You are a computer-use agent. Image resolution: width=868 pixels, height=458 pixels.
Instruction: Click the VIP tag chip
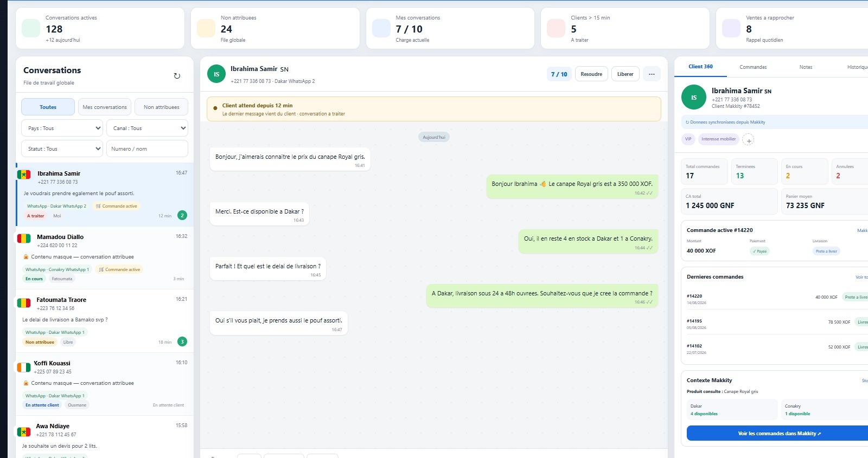point(688,139)
